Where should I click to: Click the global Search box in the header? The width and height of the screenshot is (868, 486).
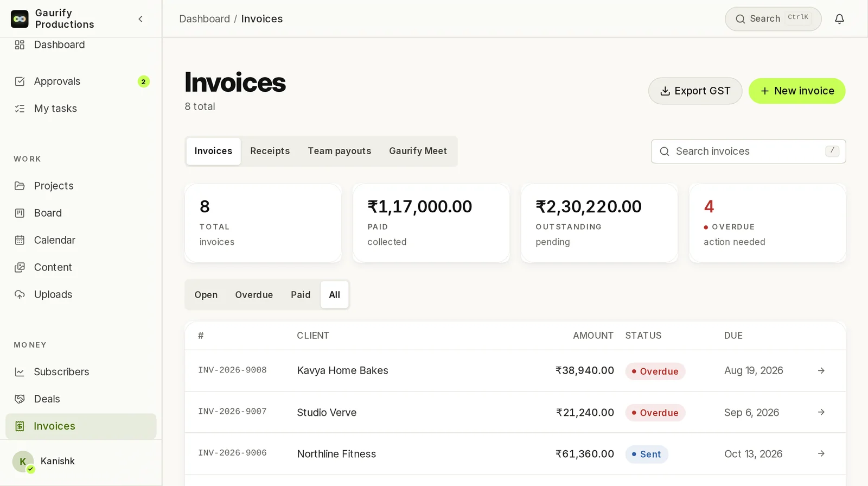click(x=773, y=19)
